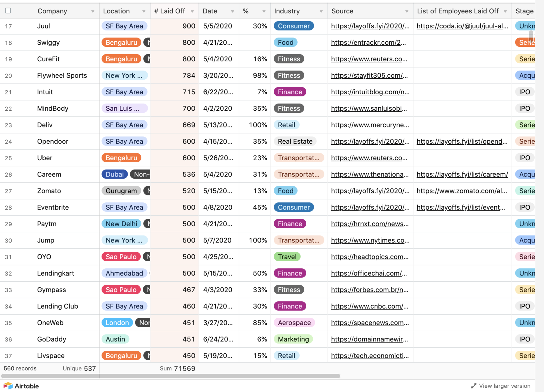Click the IPO stage tag for Intuit
Screen dimensions: 544x392
coord(525,92)
